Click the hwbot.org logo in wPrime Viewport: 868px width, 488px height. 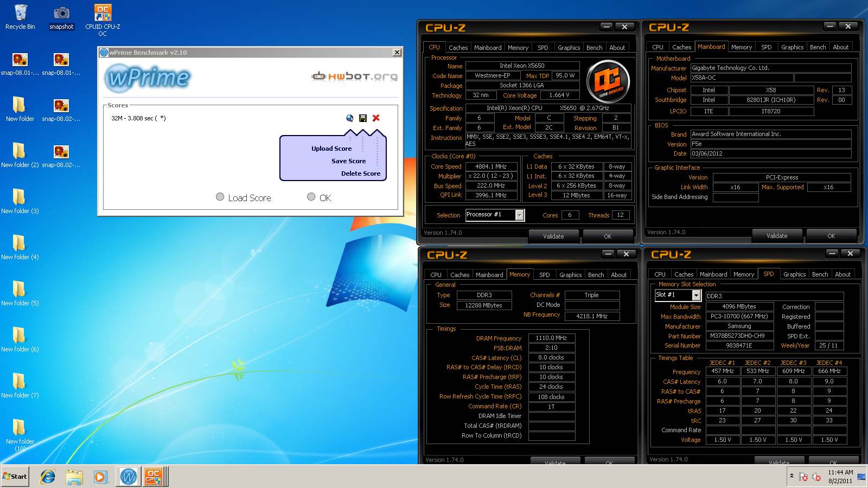pyautogui.click(x=355, y=76)
